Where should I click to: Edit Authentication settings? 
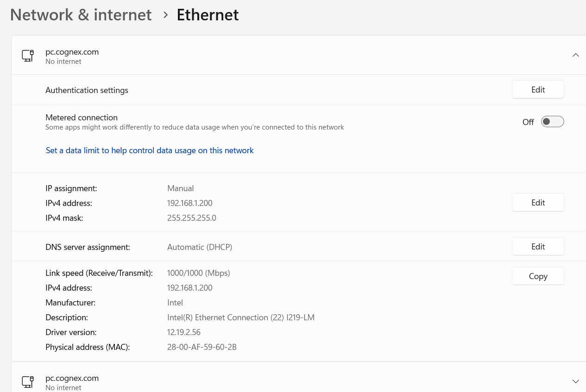point(538,90)
